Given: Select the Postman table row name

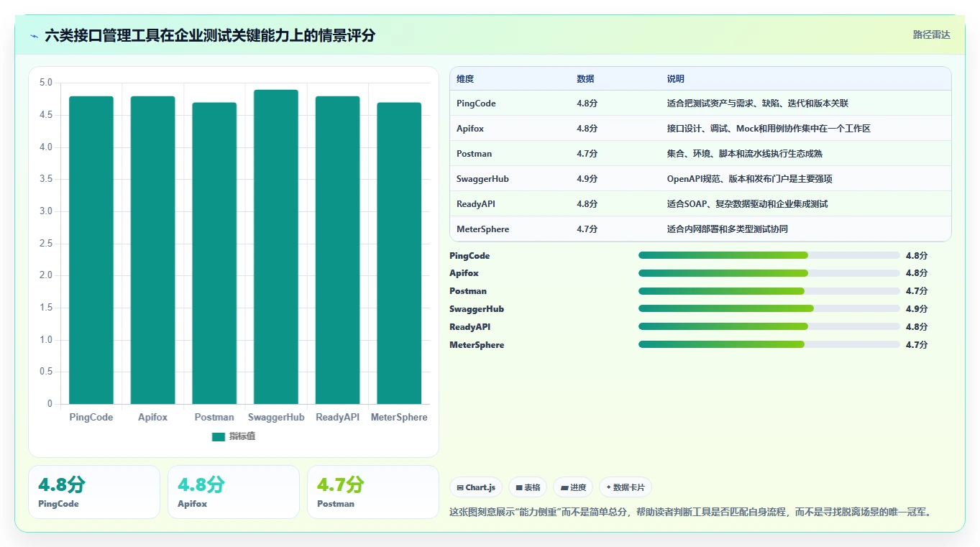Looking at the screenshot, I should click(475, 154).
